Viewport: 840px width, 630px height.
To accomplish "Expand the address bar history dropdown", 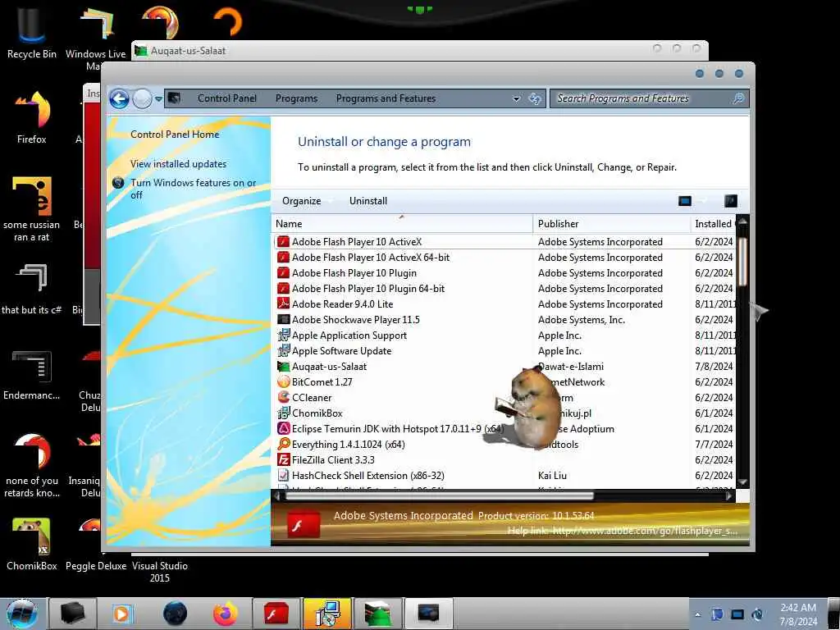I will (517, 98).
